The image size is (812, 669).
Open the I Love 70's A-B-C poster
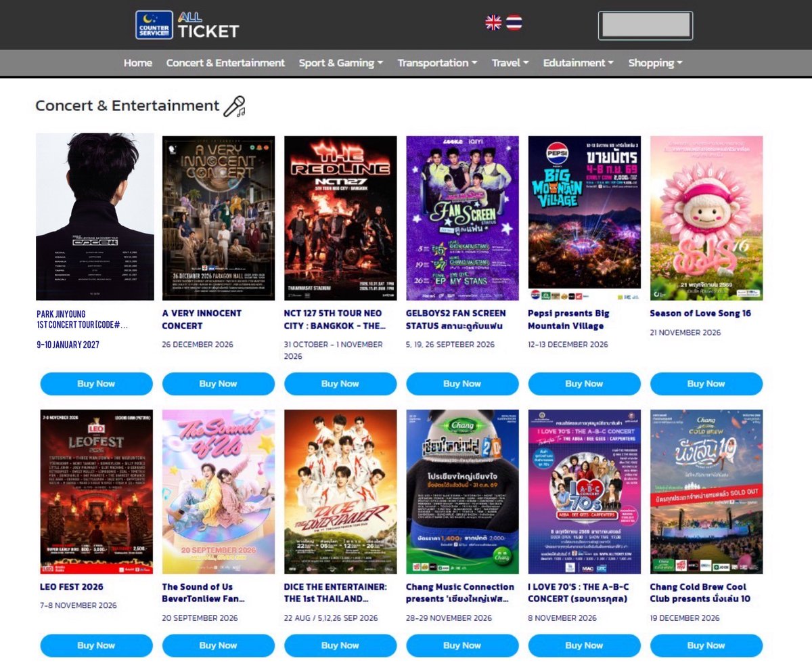click(x=585, y=492)
